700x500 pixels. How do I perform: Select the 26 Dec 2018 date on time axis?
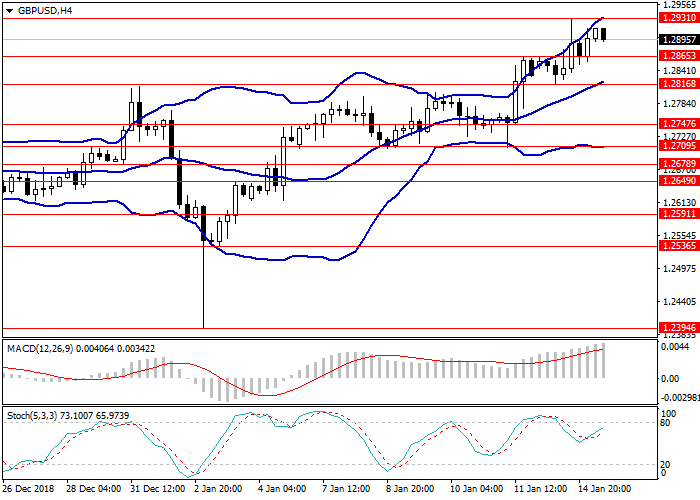pos(25,489)
